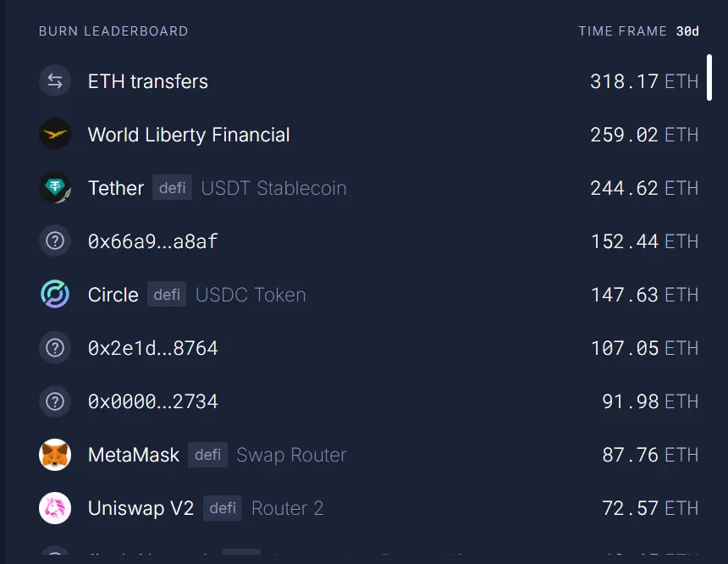Open the 0x66a9...a8af address link
Screen dimensions: 728x564
click(152, 241)
